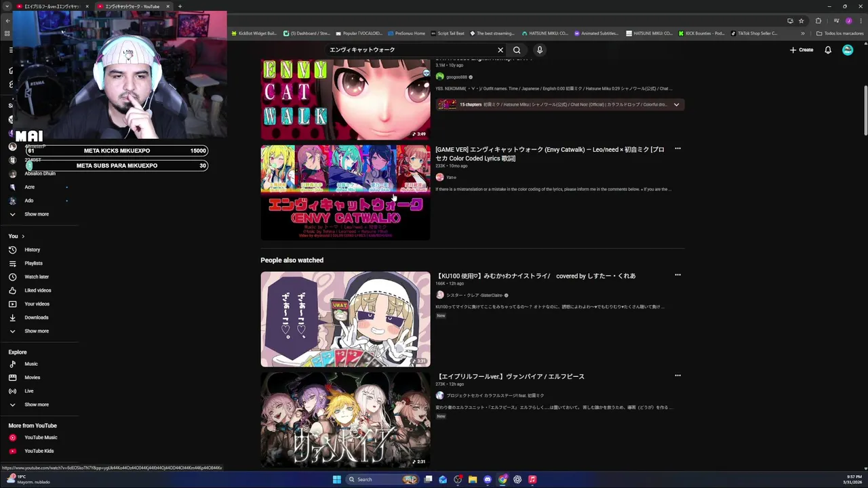Open the Ado subscription channel
The image size is (868, 488).
[29, 201]
